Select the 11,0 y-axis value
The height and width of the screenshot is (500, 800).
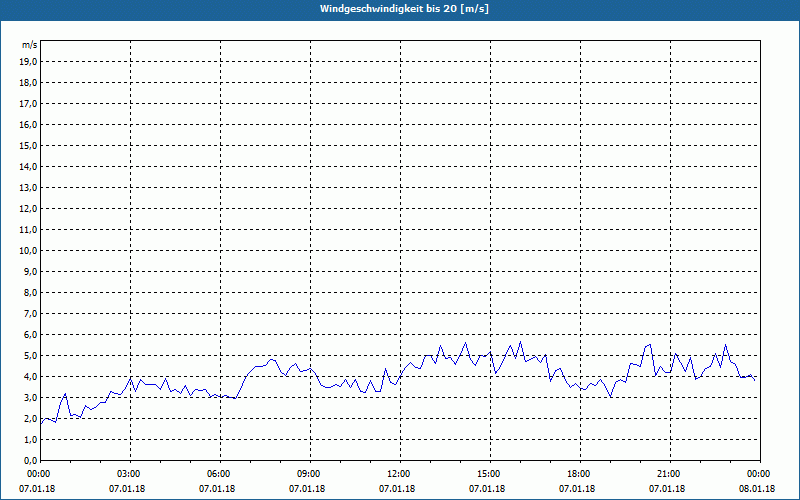point(29,230)
